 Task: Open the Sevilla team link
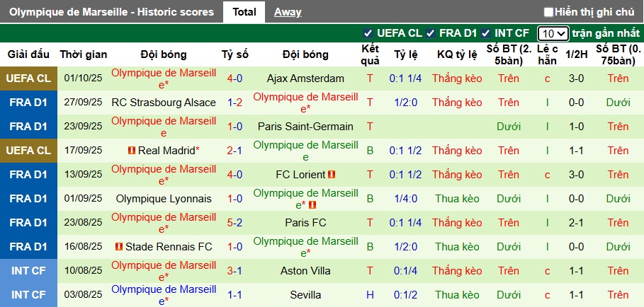point(305,295)
